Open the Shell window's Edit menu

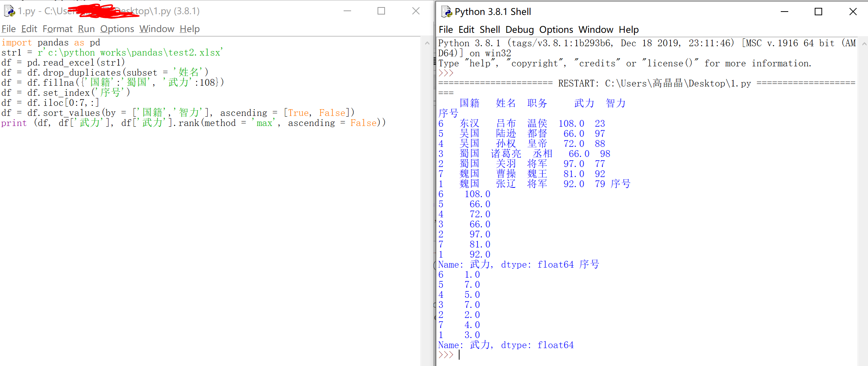tap(466, 30)
